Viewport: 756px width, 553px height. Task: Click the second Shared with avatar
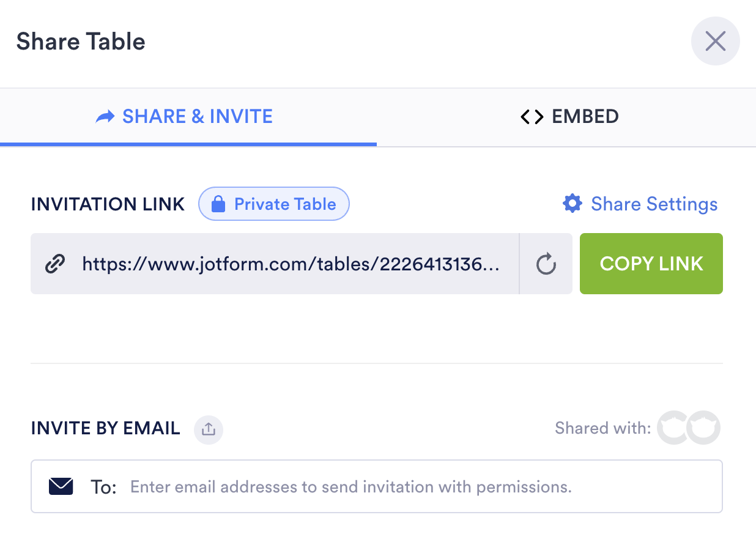point(704,428)
